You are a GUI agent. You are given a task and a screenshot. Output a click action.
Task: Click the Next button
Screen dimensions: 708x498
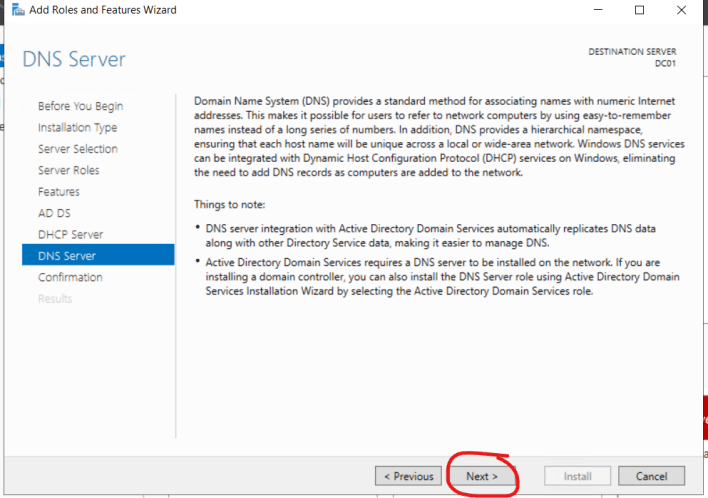pos(482,476)
